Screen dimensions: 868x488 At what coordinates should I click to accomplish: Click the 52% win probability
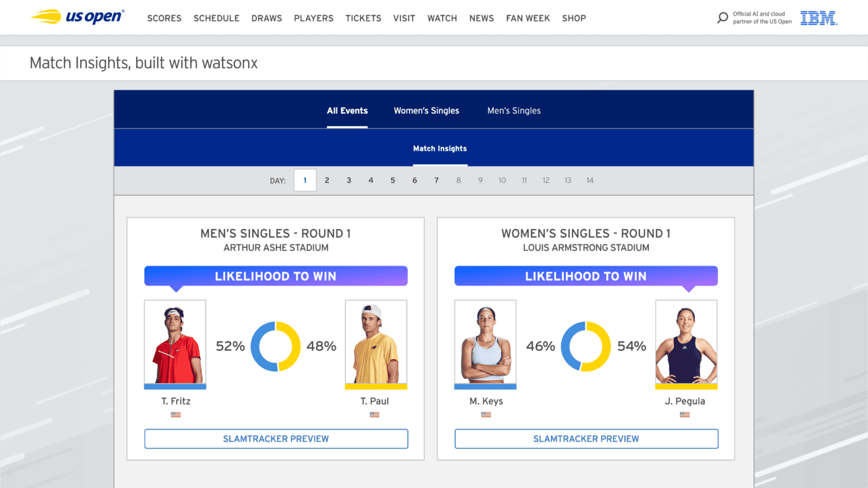click(x=230, y=346)
